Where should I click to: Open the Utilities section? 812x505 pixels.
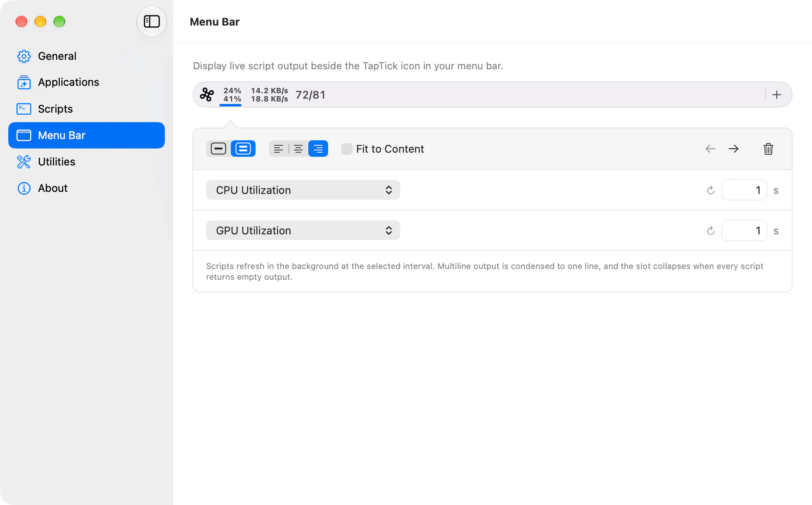click(x=87, y=162)
